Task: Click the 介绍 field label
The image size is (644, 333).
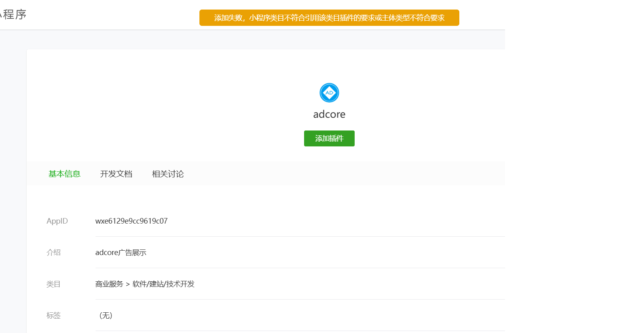Action: [x=53, y=252]
